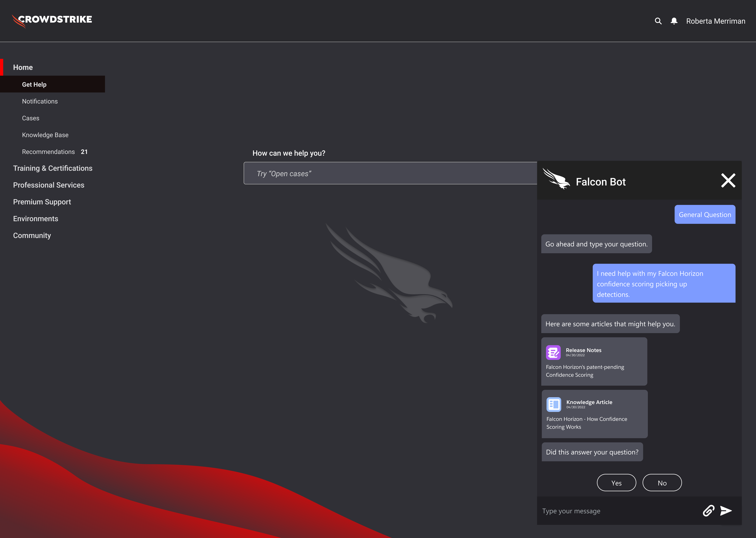This screenshot has width=756, height=538.
Task: Send the chat message with arrow icon
Action: [726, 511]
